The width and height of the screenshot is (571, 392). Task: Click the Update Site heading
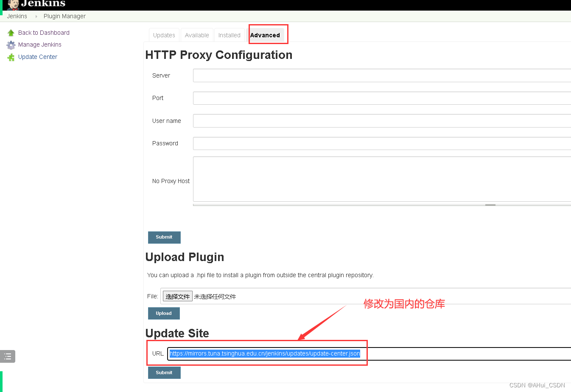click(177, 333)
